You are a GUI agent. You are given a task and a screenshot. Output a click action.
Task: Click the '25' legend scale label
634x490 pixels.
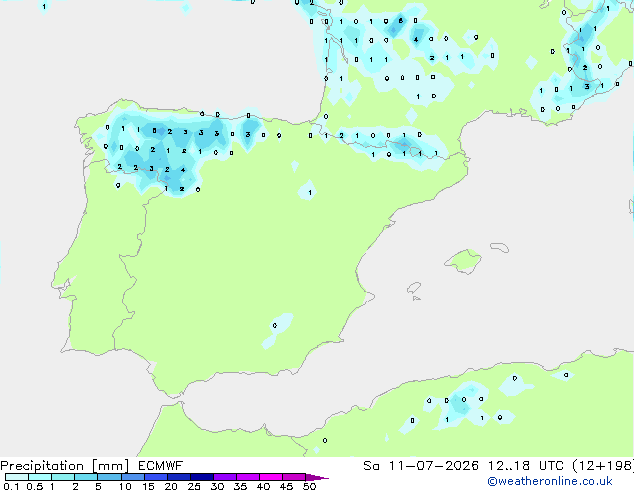(194, 486)
